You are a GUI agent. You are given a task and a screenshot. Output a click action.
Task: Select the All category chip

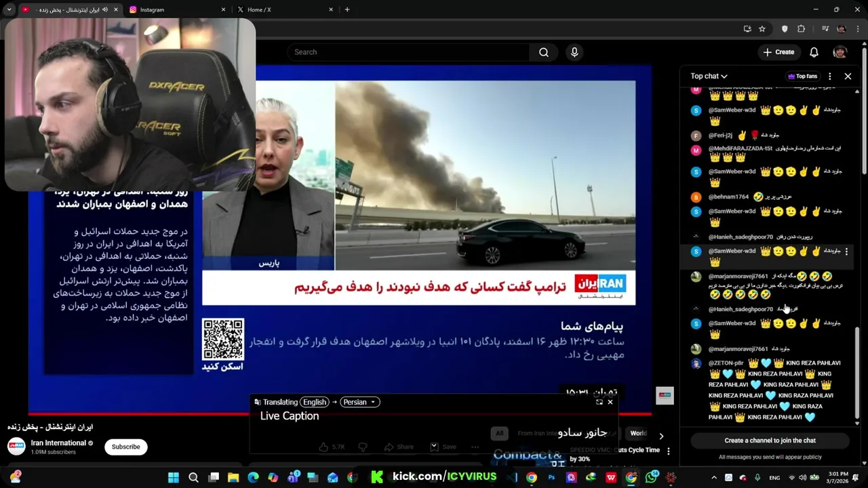tap(500, 433)
